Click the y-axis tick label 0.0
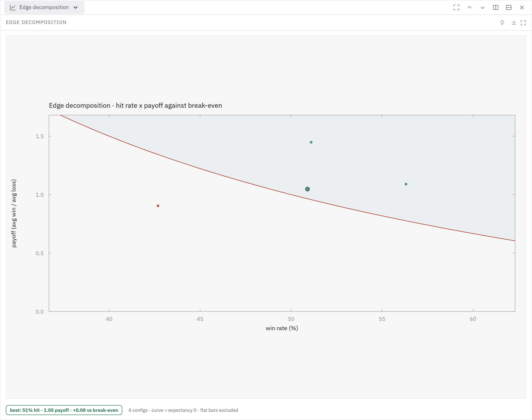 [x=39, y=312]
